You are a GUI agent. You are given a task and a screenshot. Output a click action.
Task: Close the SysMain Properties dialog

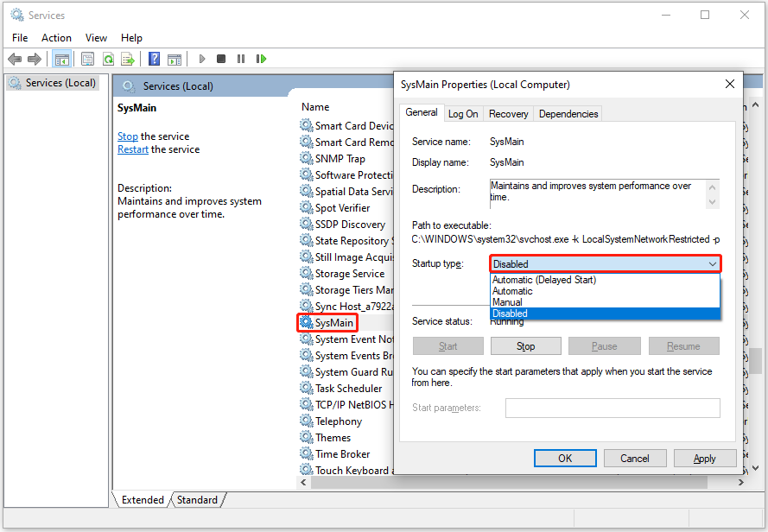point(730,85)
